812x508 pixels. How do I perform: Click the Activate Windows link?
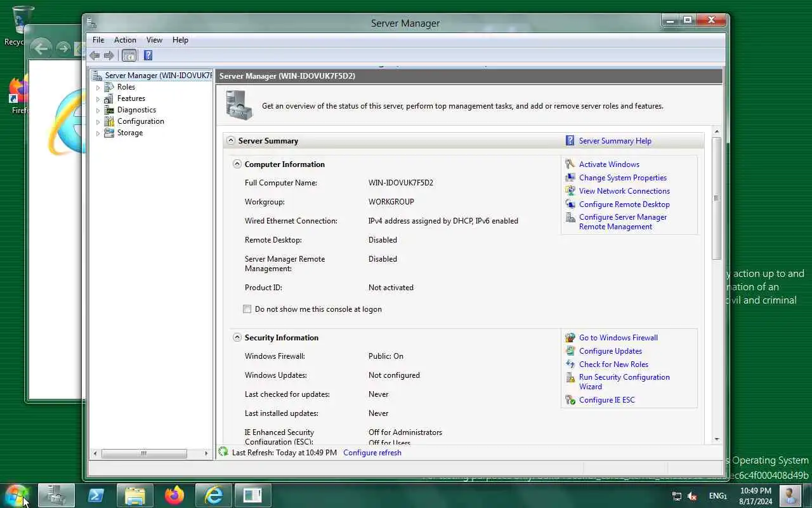(x=609, y=164)
